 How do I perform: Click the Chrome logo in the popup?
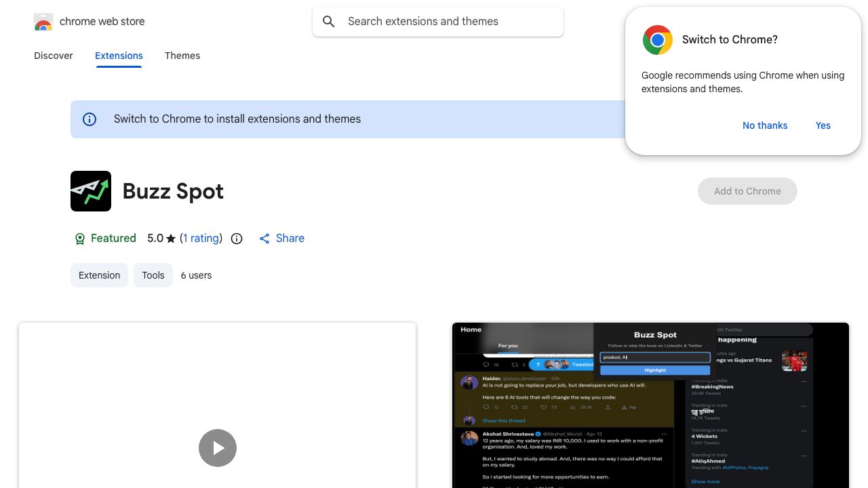(658, 40)
